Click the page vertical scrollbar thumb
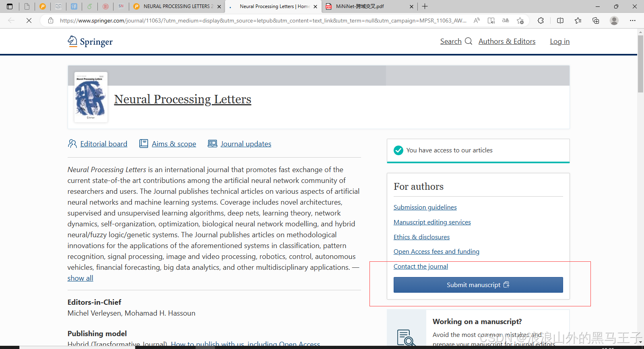Screen dimensions: 644x349 tap(641, 64)
